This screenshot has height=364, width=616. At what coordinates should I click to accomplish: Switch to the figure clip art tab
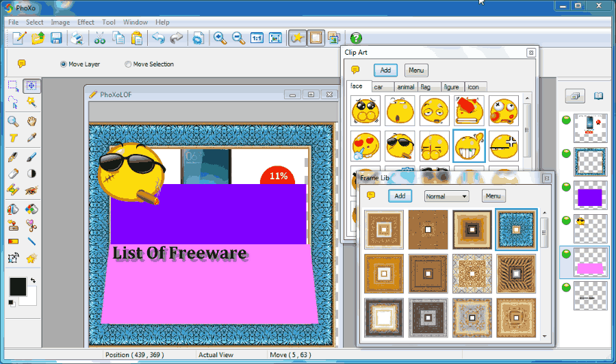point(452,87)
